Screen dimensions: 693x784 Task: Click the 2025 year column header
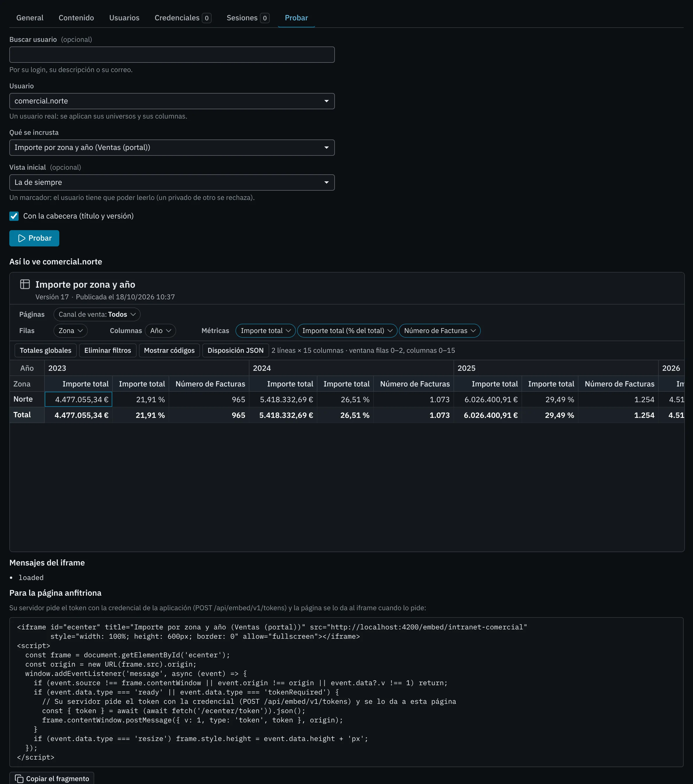[556, 368]
